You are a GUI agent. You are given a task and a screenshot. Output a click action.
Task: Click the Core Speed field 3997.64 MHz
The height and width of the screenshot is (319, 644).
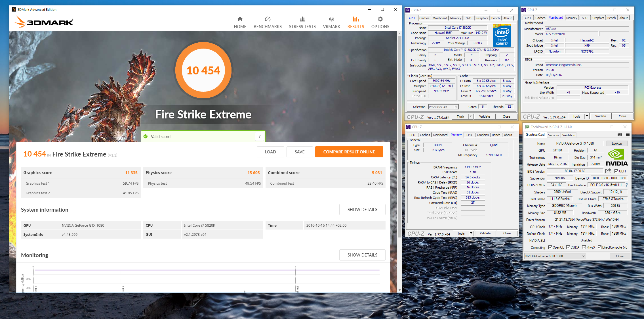coord(441,81)
